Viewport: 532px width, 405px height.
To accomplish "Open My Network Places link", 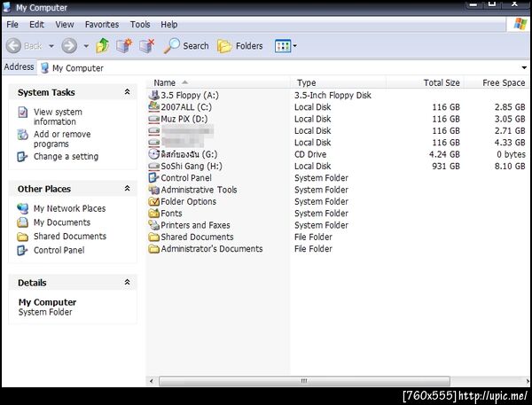I will pos(69,208).
